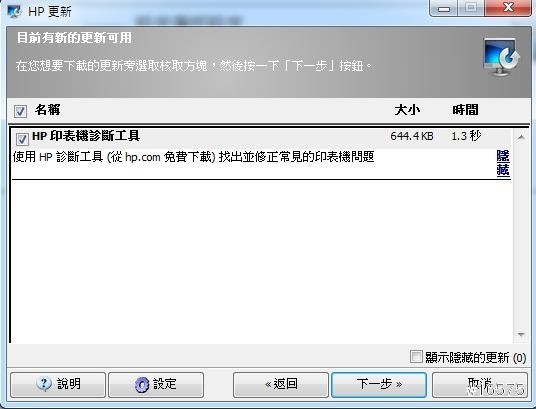Click the 下一步 button
This screenshot has width=536, height=409.
379,384
